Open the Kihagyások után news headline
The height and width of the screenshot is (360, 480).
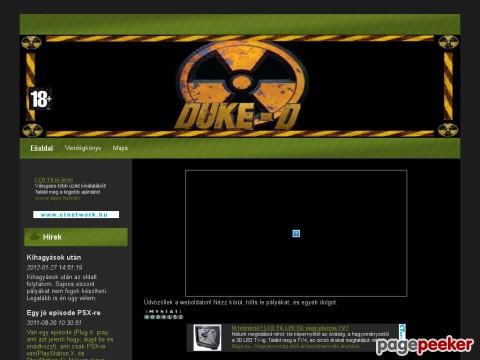point(54,257)
